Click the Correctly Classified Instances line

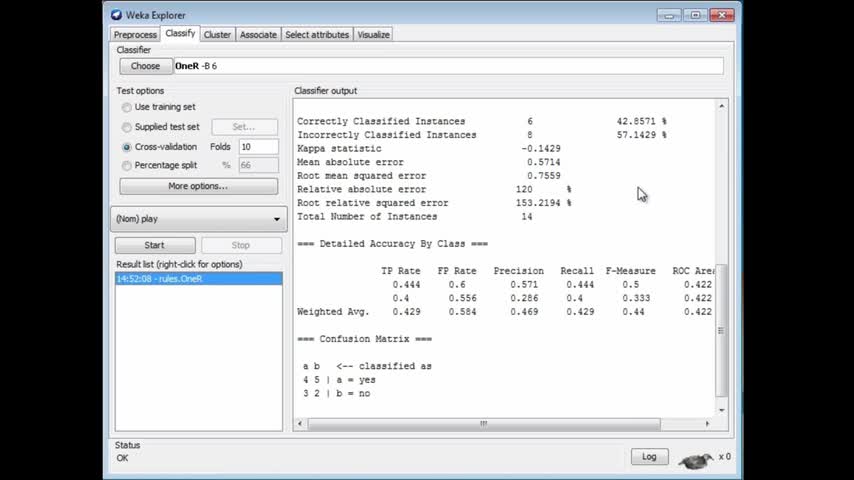482,121
